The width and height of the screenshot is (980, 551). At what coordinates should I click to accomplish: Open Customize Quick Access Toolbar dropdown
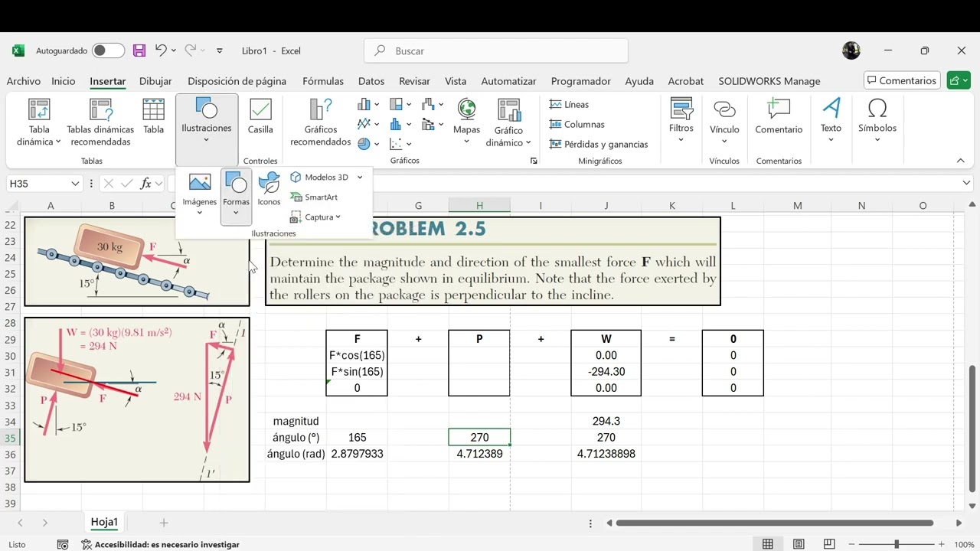[220, 51]
